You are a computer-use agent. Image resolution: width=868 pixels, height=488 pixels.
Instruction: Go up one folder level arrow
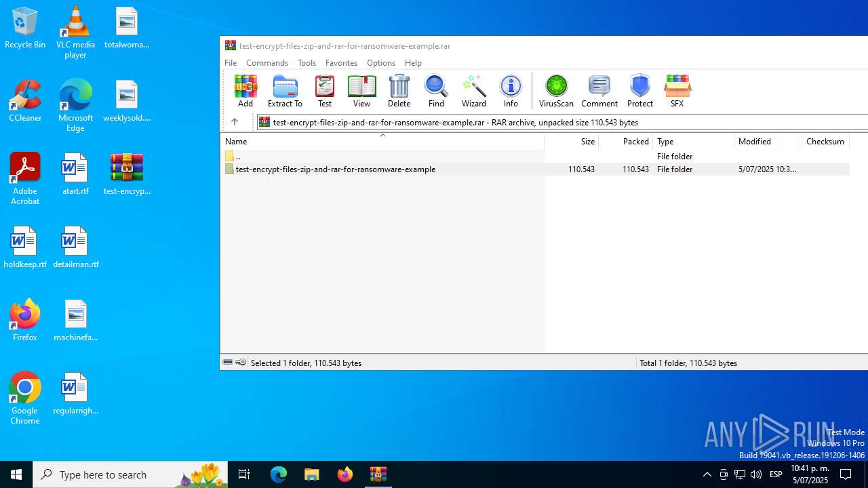235,122
